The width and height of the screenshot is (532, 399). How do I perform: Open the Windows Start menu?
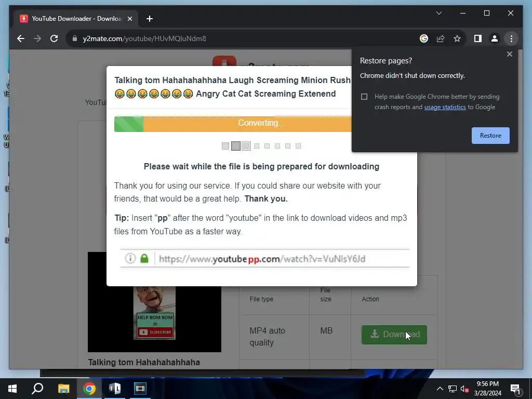(12, 389)
